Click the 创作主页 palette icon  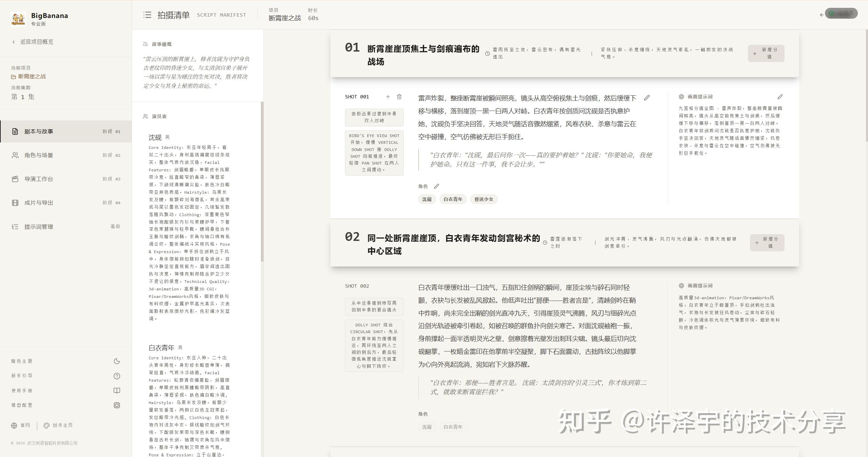[x=46, y=425]
